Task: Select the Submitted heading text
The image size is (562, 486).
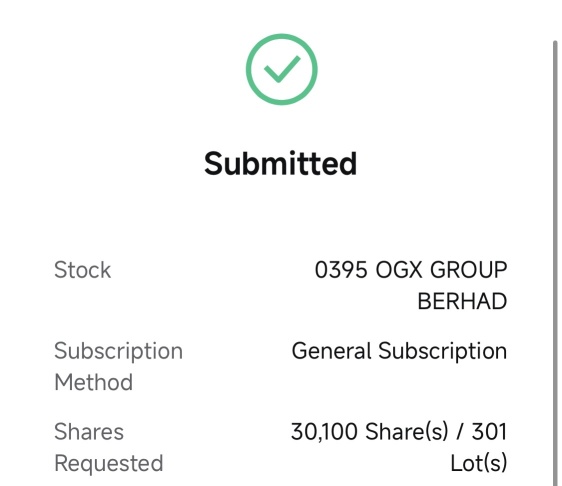Action: [281, 164]
